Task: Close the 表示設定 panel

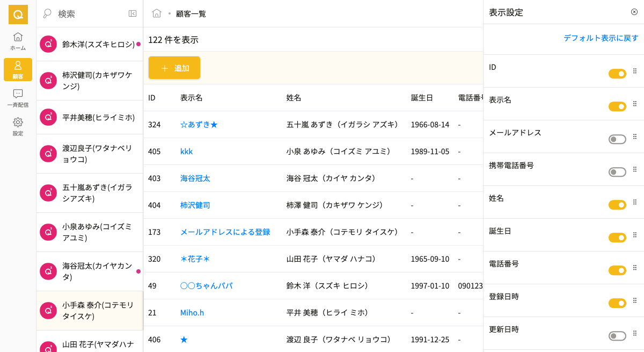Action: click(x=634, y=12)
